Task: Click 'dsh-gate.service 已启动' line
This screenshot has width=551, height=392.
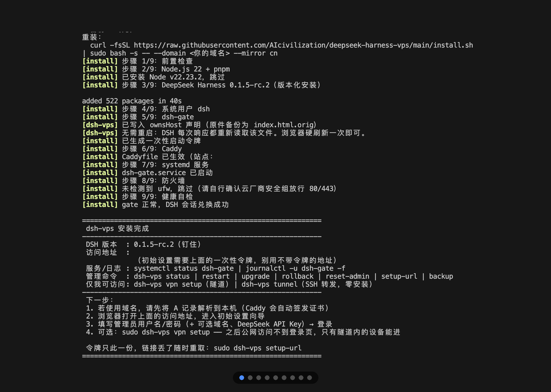Action: click(147, 173)
